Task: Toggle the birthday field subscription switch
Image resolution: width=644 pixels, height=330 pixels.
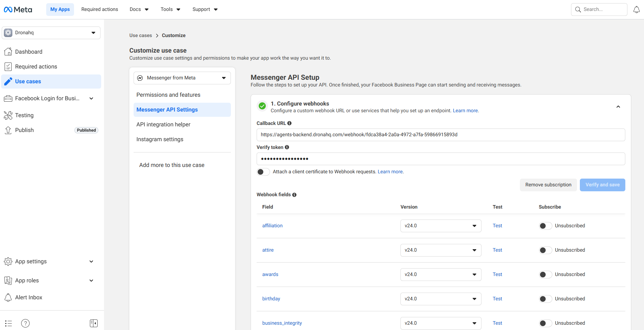Action: coord(545,299)
